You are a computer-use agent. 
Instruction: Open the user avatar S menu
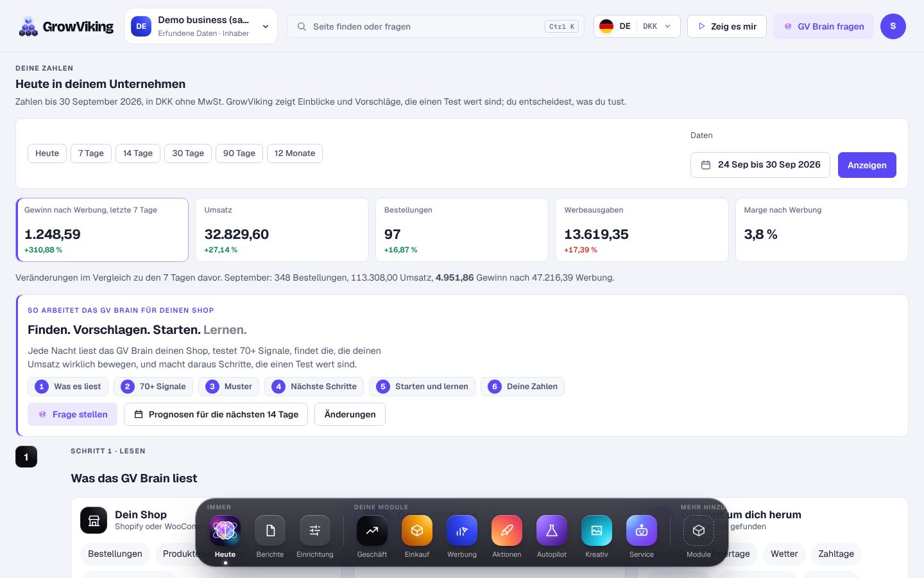pos(893,26)
